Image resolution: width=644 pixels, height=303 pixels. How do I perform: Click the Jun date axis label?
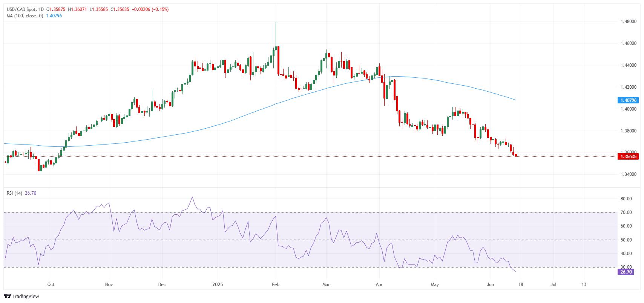pyautogui.click(x=491, y=284)
